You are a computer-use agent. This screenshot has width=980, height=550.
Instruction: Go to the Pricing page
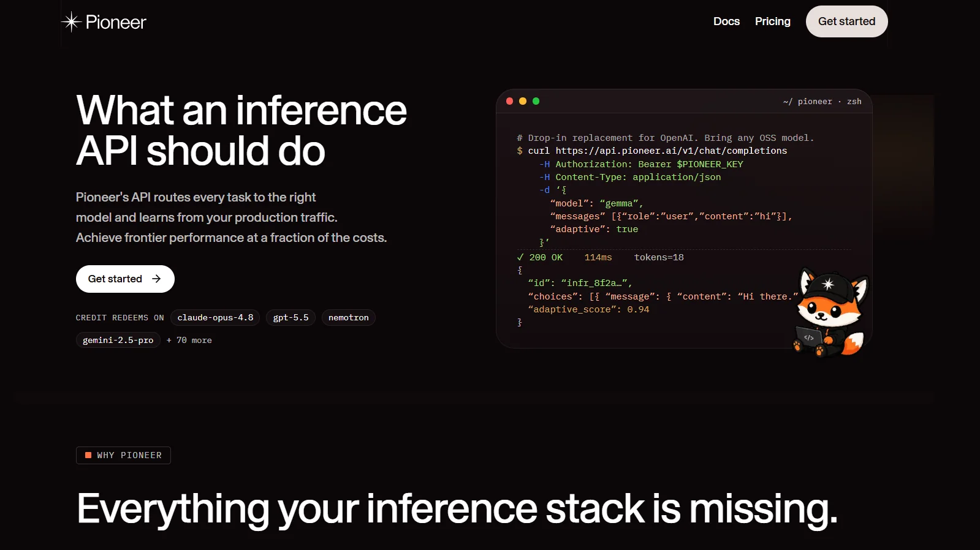pos(772,21)
